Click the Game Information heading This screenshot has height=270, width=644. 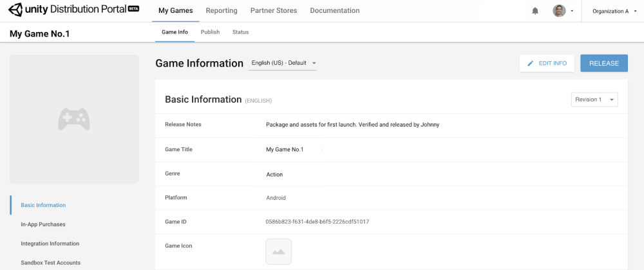coord(199,63)
